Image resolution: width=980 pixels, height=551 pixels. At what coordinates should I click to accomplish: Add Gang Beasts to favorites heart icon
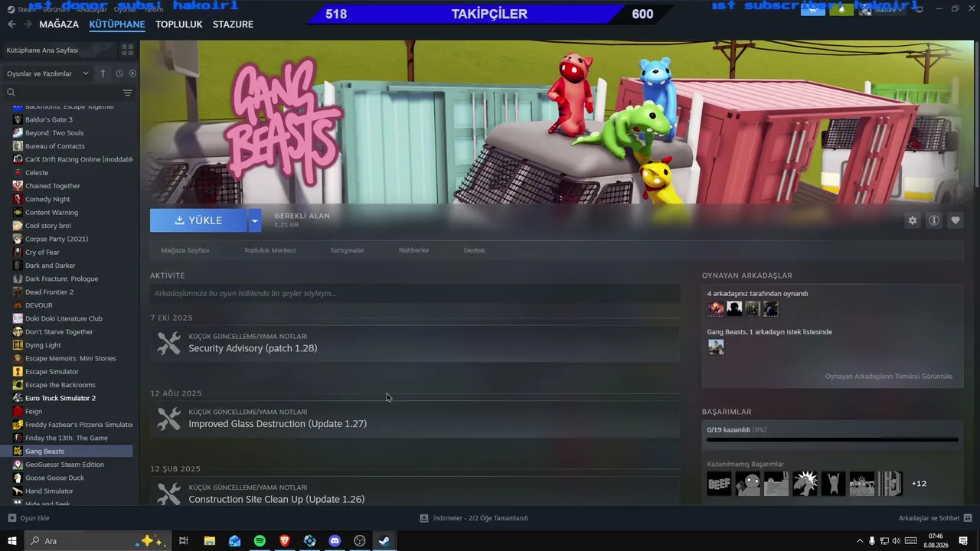click(955, 220)
